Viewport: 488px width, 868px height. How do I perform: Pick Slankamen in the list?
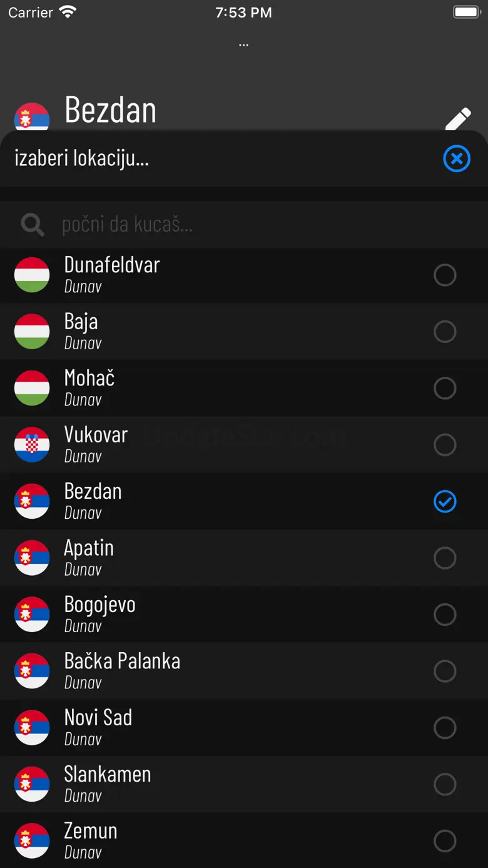(x=108, y=783)
